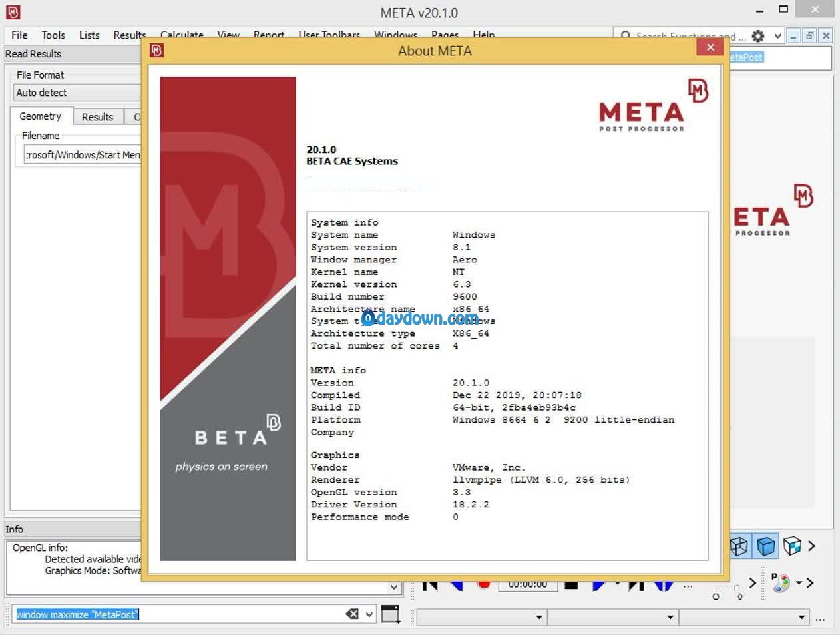
Task: Open the Results menu in menu bar
Action: pyautogui.click(x=129, y=35)
